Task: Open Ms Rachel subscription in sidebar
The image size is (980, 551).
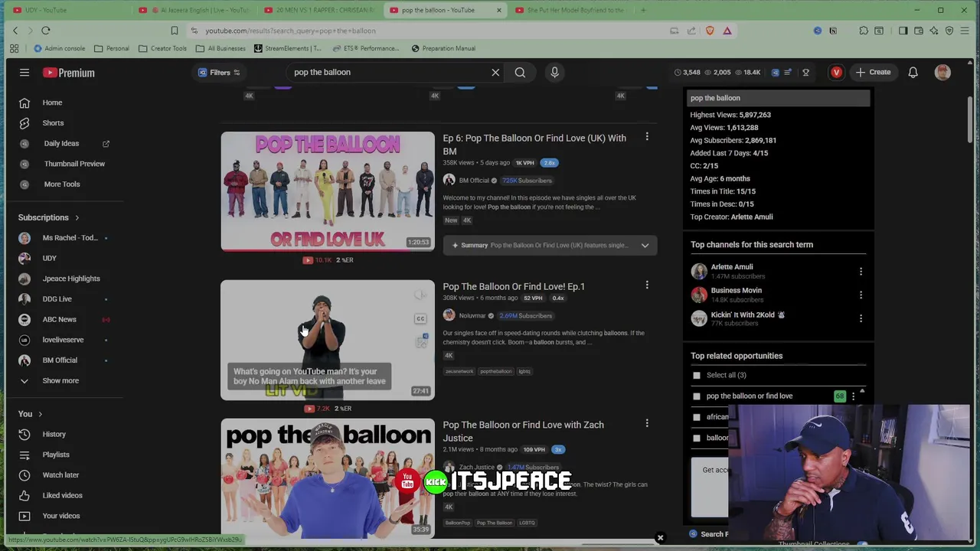Action: click(x=69, y=238)
